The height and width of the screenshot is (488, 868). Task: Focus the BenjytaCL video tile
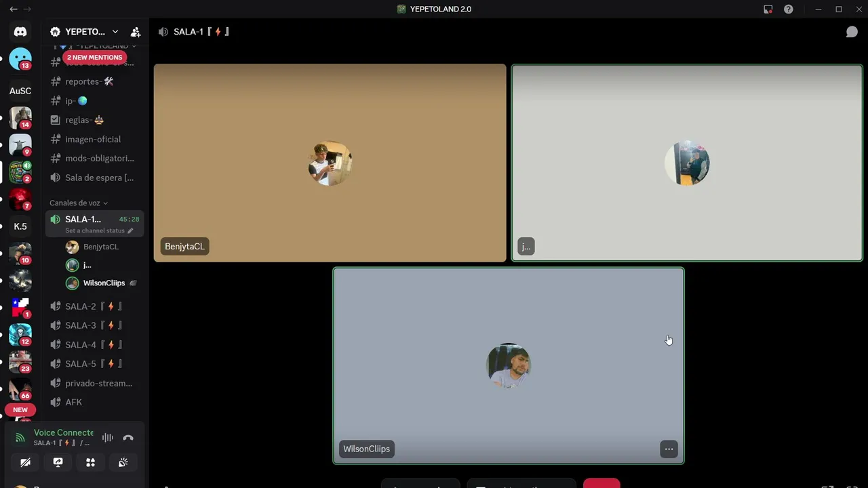click(x=330, y=163)
